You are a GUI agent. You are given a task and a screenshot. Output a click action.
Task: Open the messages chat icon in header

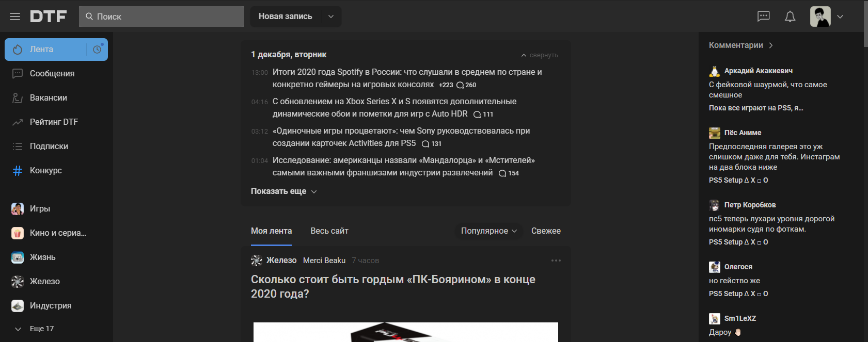[763, 17]
